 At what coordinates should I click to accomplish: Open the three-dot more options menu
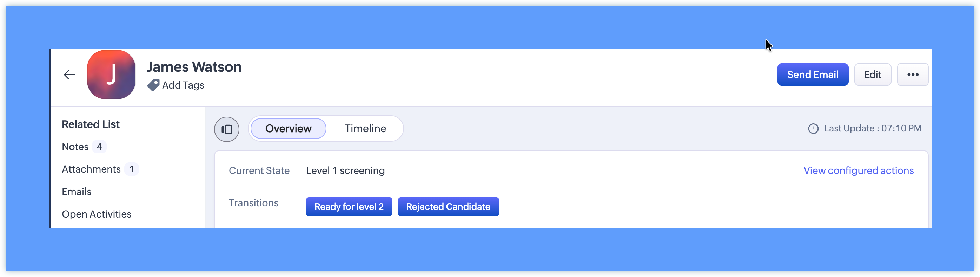coord(913,75)
